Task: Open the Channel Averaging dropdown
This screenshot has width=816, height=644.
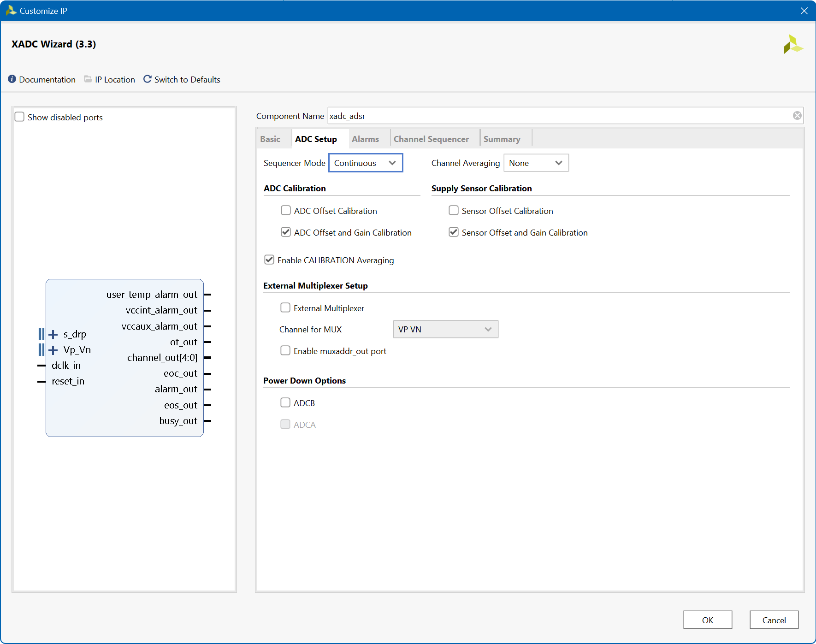Action: [536, 163]
